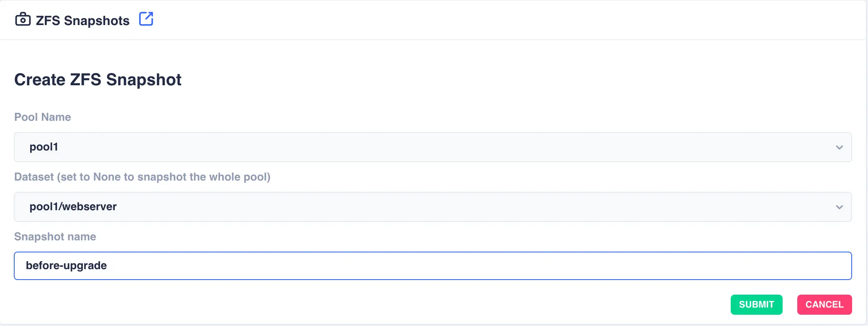This screenshot has height=326, width=868.
Task: Click the green SUBMIT action
Action: [756, 304]
